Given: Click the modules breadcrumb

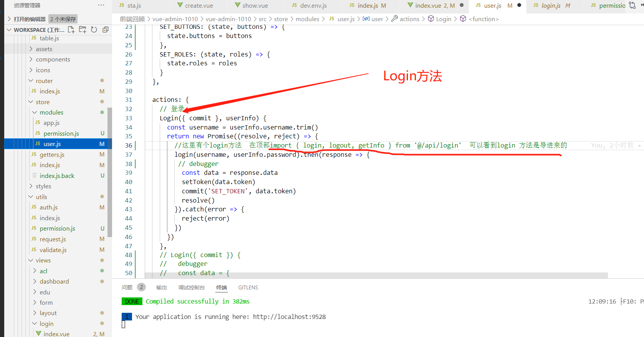Looking at the screenshot, I should click(x=307, y=19).
